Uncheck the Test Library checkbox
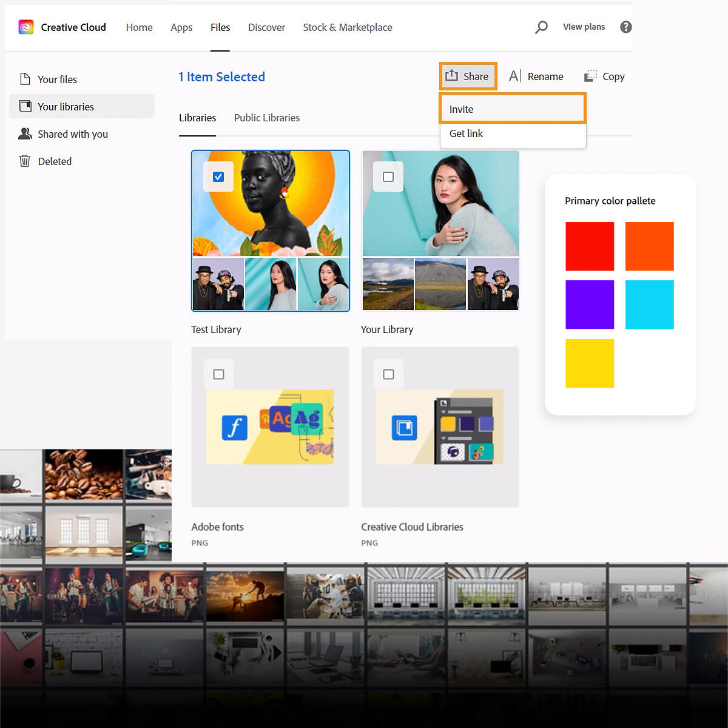 218,177
